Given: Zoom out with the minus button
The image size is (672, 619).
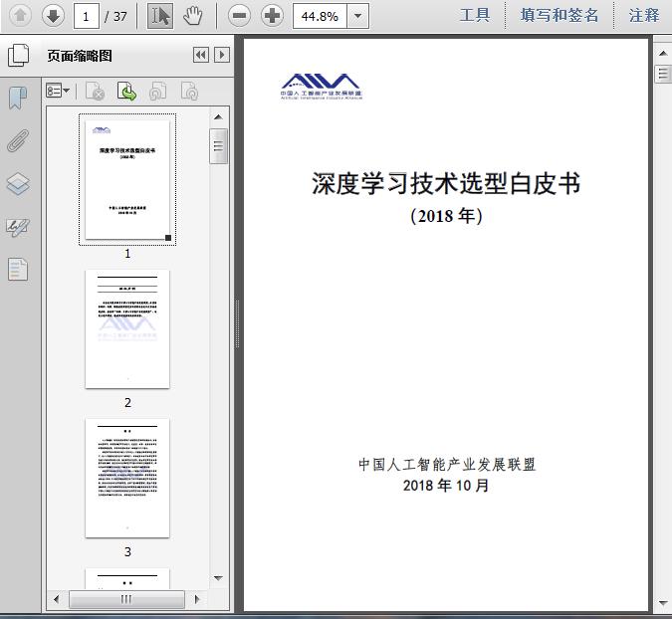Looking at the screenshot, I should click(239, 16).
